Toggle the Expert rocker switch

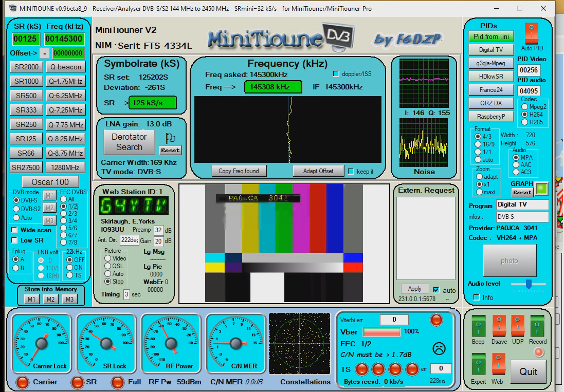click(478, 365)
